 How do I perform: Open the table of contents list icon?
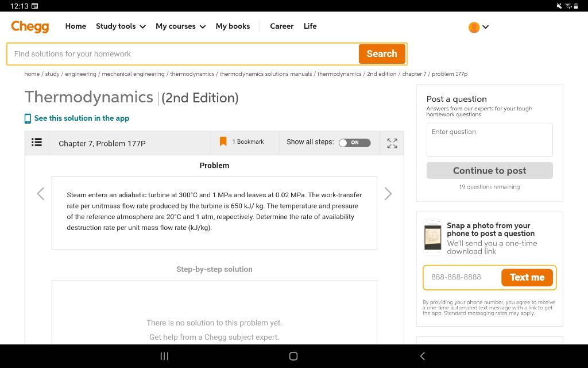(37, 143)
